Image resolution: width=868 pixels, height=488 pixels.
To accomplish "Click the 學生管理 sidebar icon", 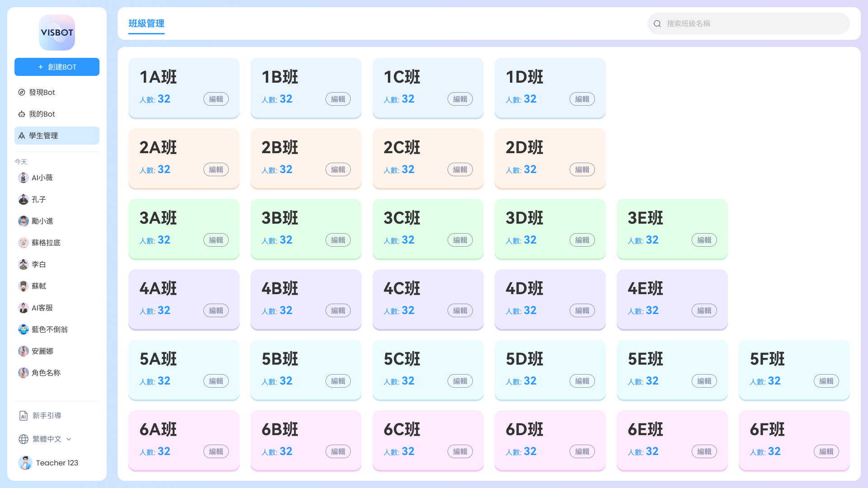I will point(21,136).
